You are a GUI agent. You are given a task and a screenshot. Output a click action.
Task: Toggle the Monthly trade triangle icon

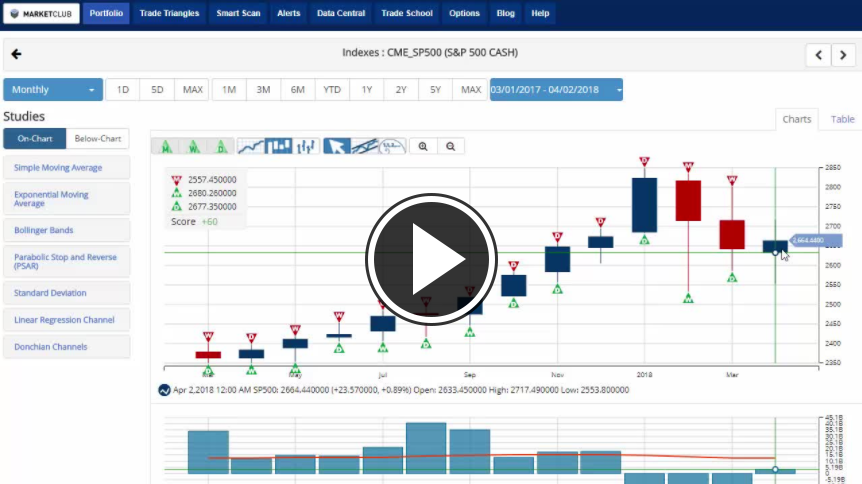point(165,146)
